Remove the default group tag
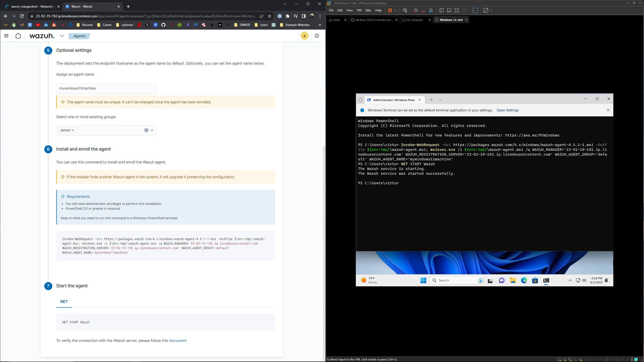The width and height of the screenshot is (644, 362). pos(73,130)
